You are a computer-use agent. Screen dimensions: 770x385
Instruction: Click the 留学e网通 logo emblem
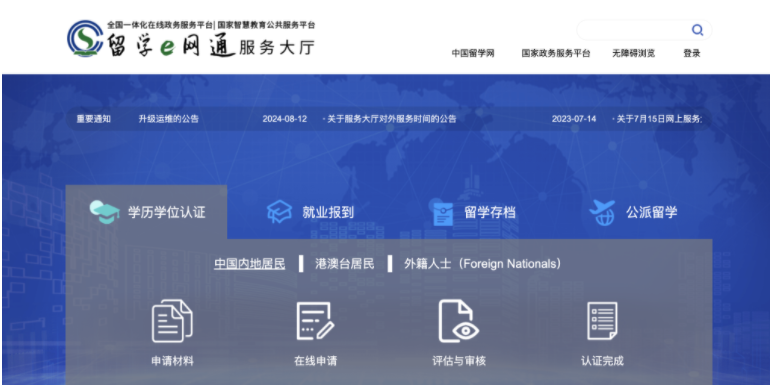click(85, 38)
